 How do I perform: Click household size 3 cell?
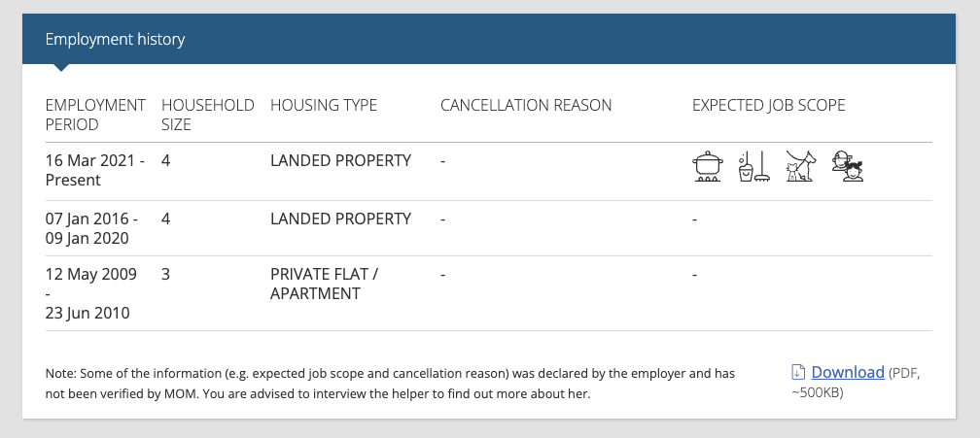165,275
